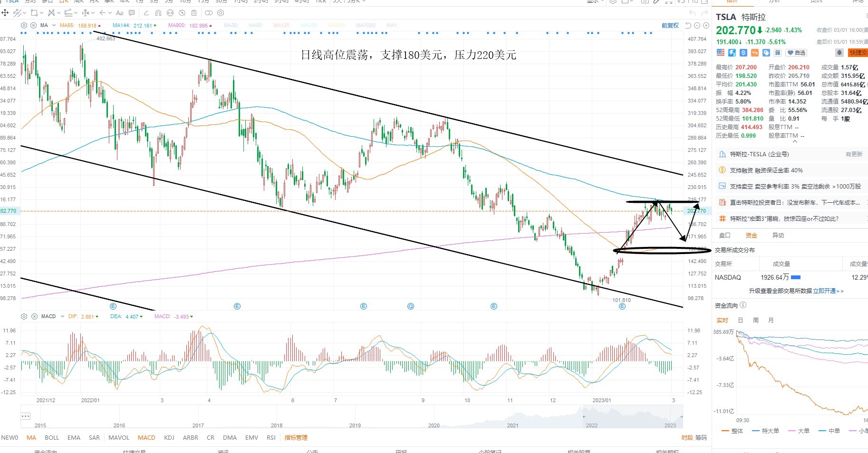Viewport: 868px width, 453px height.
Task: Undo the last drawing action
Action: [x=692, y=13]
